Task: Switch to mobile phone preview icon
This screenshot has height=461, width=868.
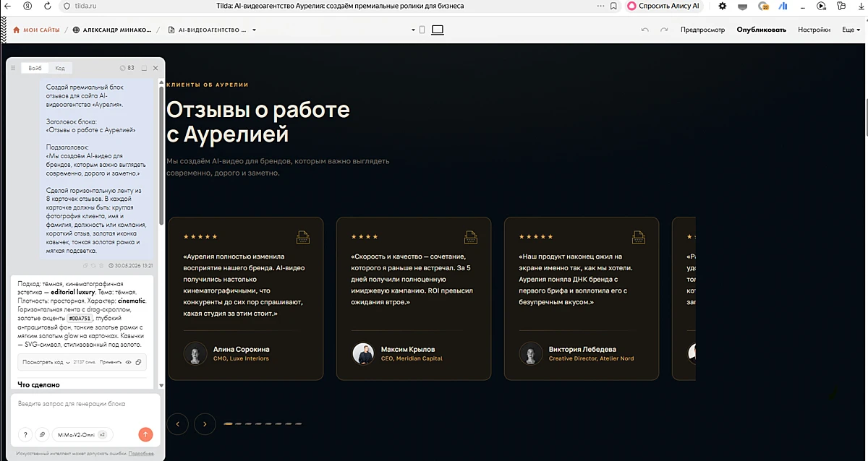Action: pyautogui.click(x=422, y=30)
